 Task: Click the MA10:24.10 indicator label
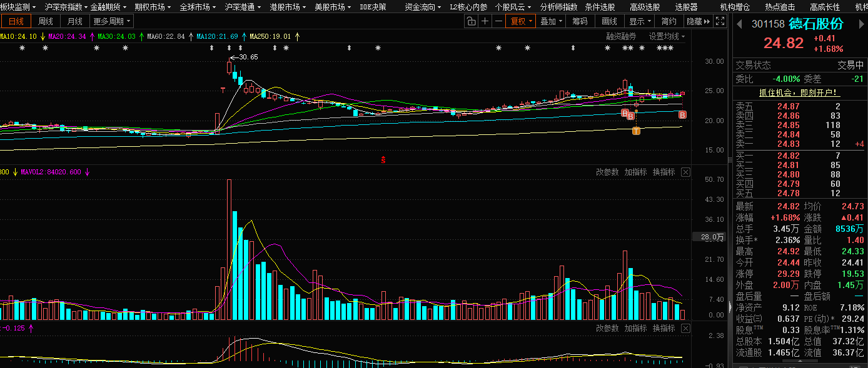coord(18,36)
